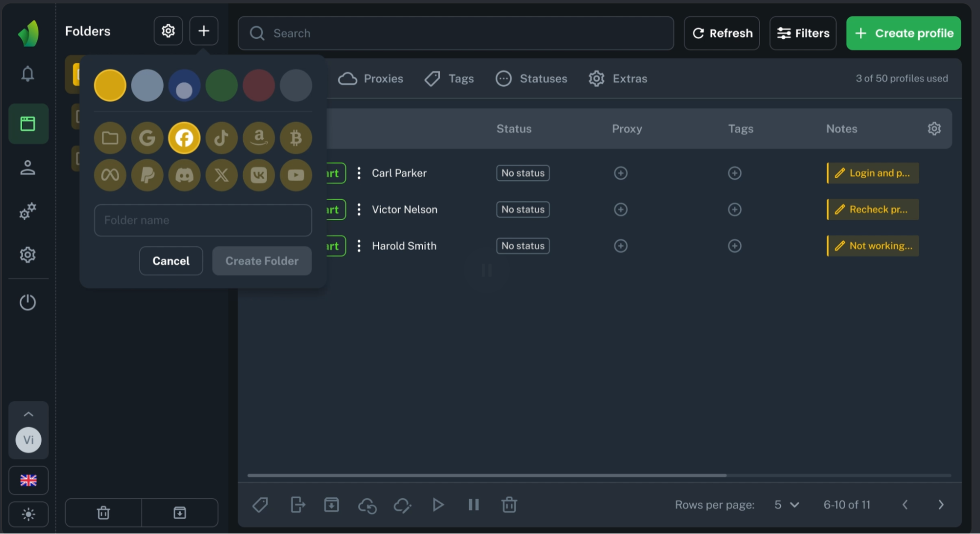Select the dark blue folder color
This screenshot has height=534, width=980.
(184, 85)
